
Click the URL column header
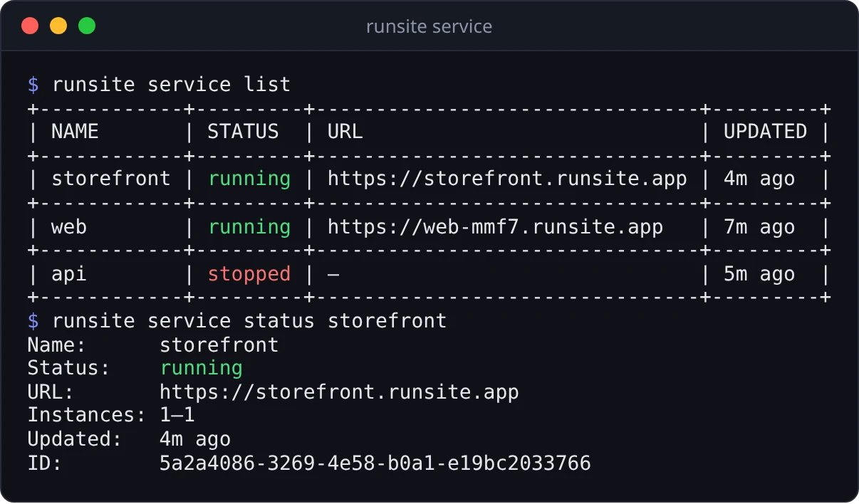click(345, 132)
